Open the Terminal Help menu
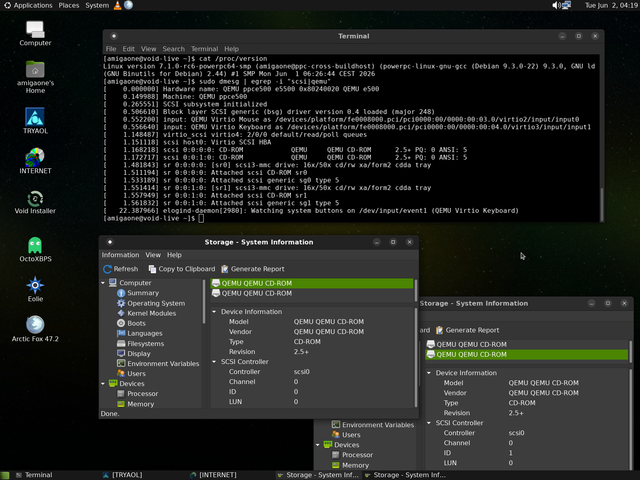Viewport: 640px width, 480px height. point(231,49)
